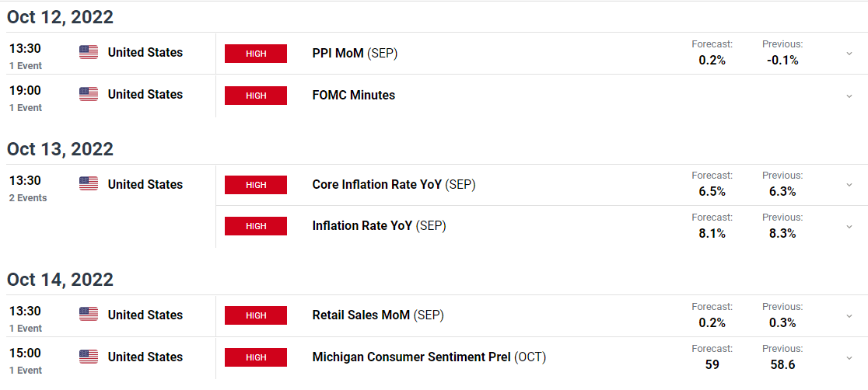Viewport: 868px width, 390px height.
Task: Click the US flag in FOMC Minutes row
Action: [89, 95]
